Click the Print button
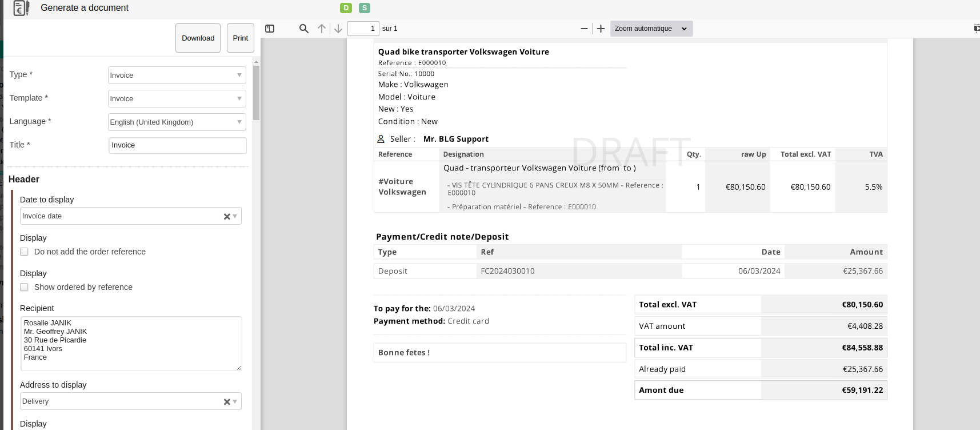The width and height of the screenshot is (980, 430). (x=241, y=38)
